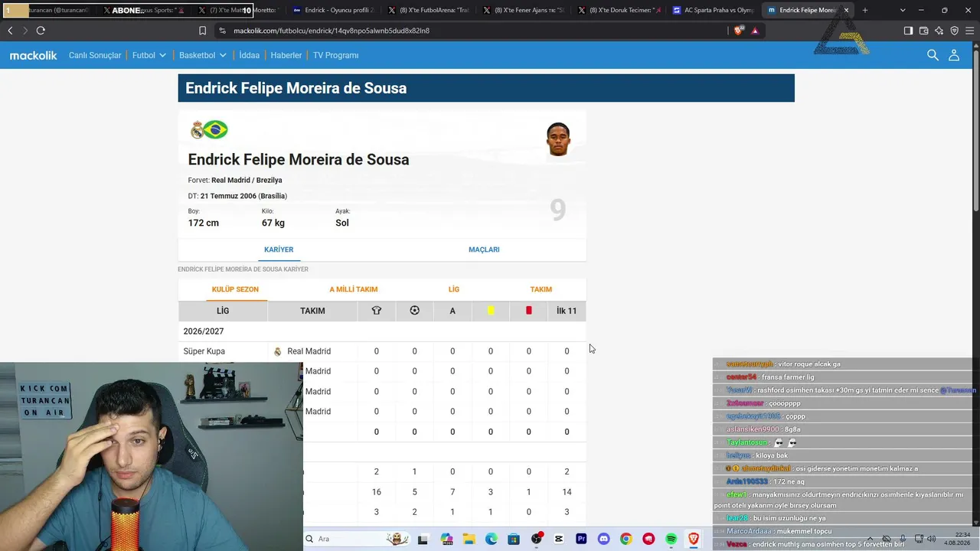This screenshot has width=980, height=551.
Task: Select the LİG career tab
Action: 454,289
